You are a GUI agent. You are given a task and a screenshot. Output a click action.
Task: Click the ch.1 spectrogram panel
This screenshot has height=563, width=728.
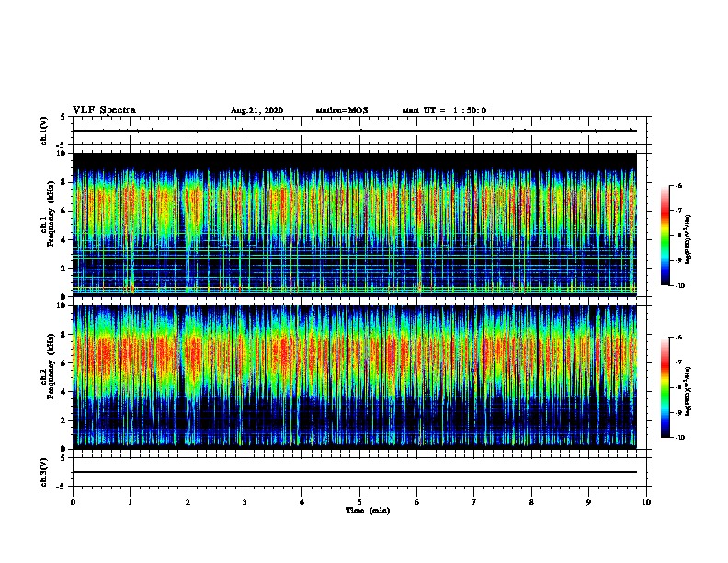pyautogui.click(x=355, y=224)
